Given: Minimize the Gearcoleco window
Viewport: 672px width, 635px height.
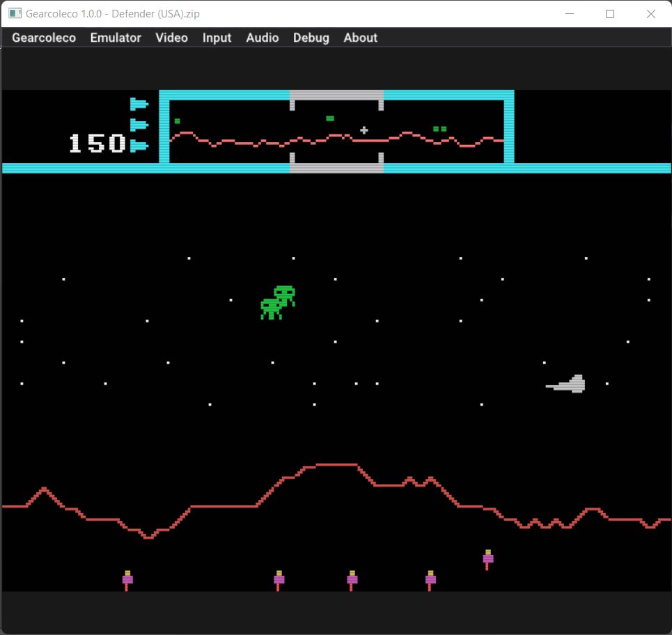Looking at the screenshot, I should click(x=569, y=14).
